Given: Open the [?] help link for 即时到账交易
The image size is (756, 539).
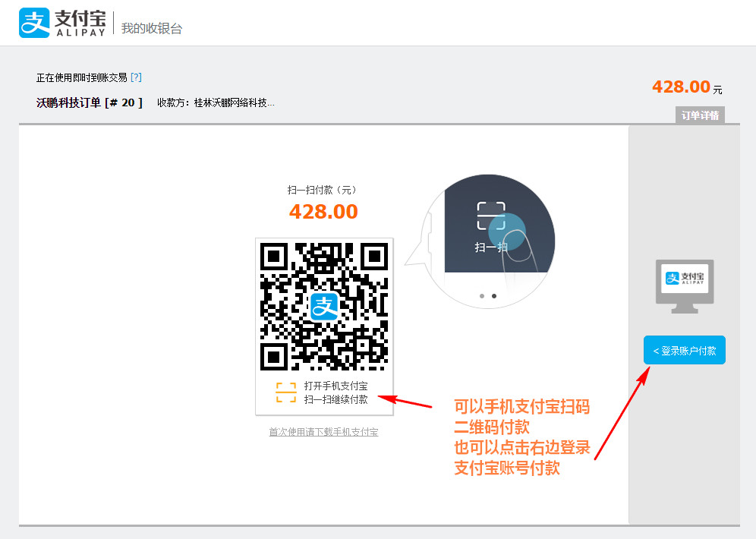Looking at the screenshot, I should (x=136, y=77).
